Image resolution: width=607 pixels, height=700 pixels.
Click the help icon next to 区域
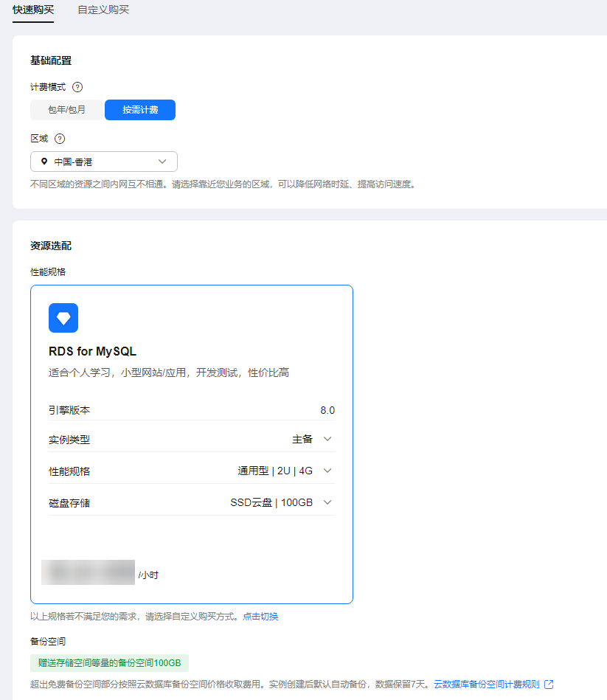click(x=60, y=139)
